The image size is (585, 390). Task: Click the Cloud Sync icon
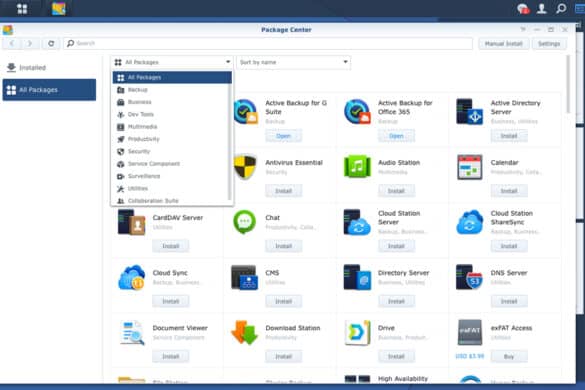point(131,277)
